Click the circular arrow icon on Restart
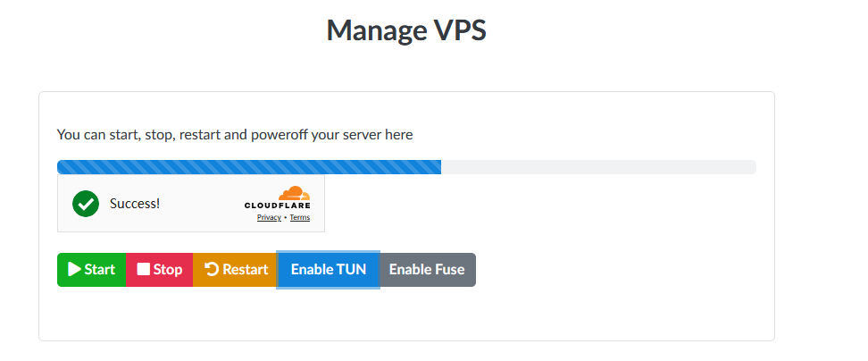868x361 pixels. click(x=212, y=269)
